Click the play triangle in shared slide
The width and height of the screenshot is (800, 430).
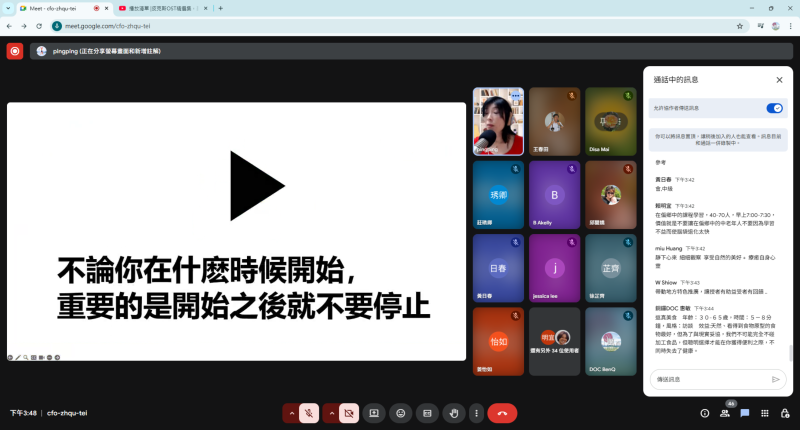[257, 186]
